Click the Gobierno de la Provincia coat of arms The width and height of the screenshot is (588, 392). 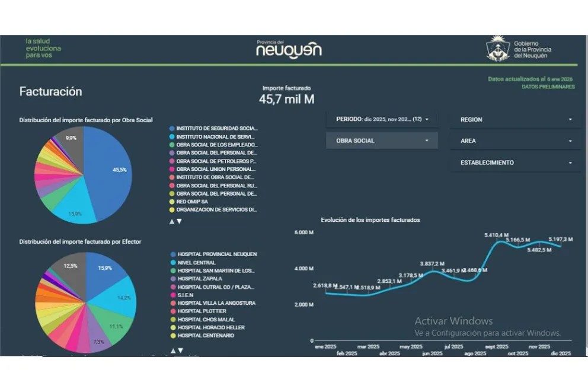(x=498, y=49)
